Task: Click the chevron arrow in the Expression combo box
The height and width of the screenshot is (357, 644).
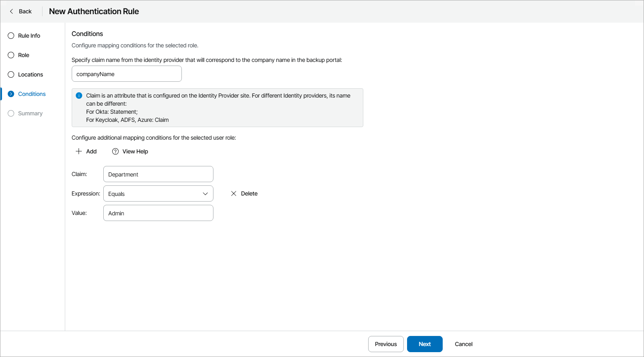Action: [x=205, y=193]
